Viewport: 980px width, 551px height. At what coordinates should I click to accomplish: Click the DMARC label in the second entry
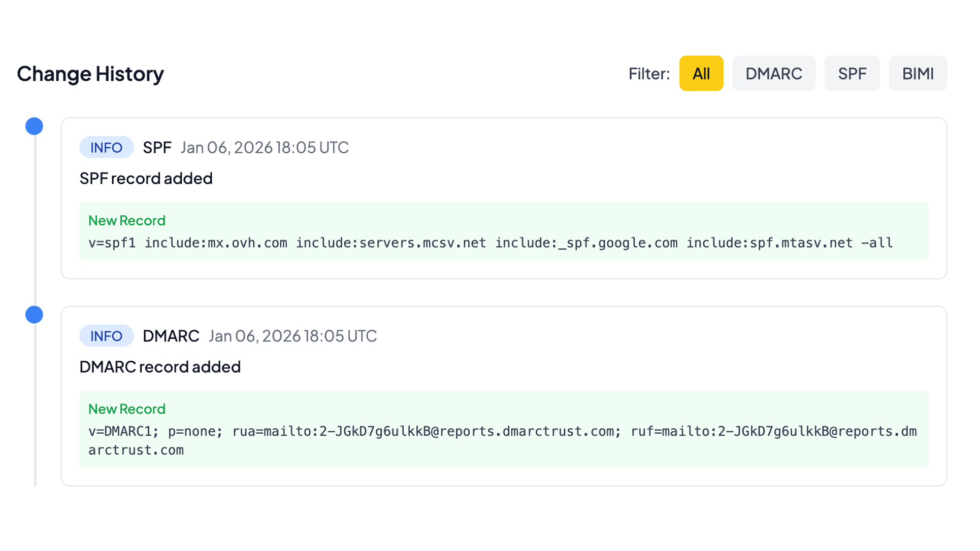pyautogui.click(x=171, y=335)
